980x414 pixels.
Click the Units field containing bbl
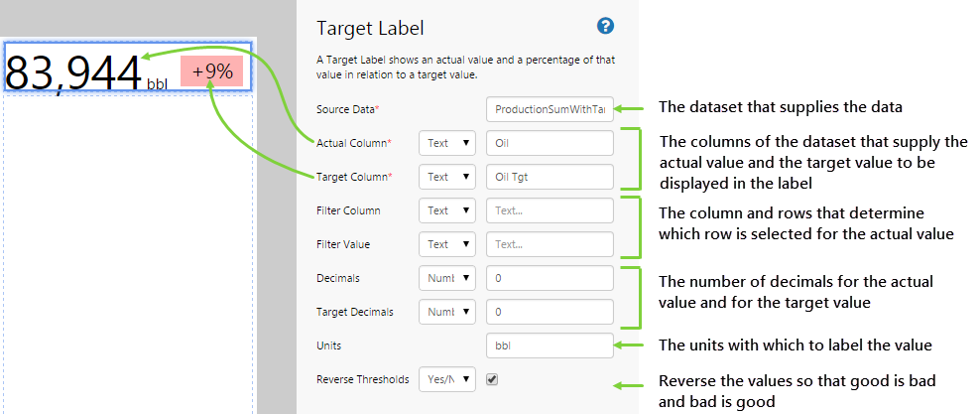pos(551,345)
